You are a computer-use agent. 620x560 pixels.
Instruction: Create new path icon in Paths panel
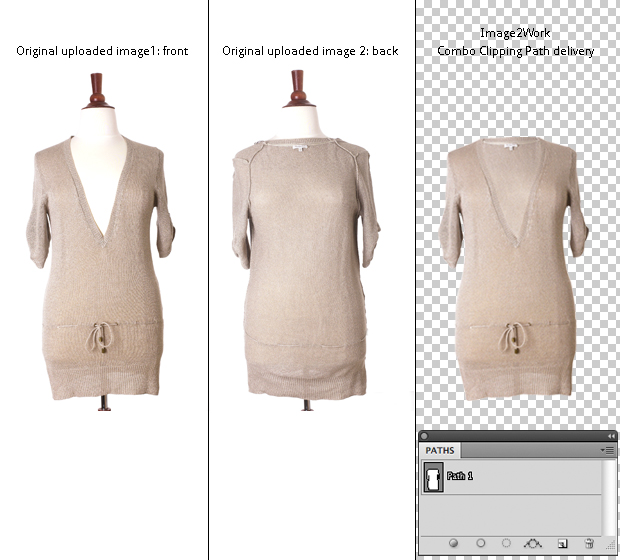click(x=562, y=544)
